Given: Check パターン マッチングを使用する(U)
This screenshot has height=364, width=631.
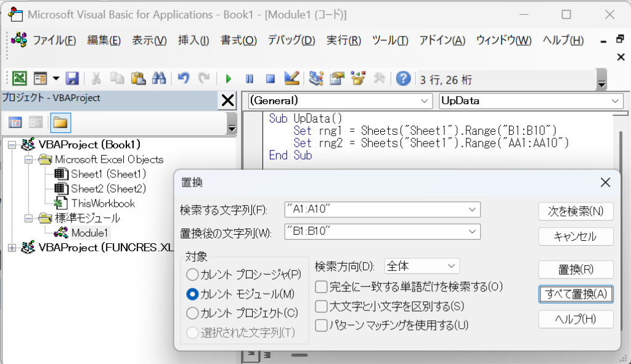Looking at the screenshot, I should [321, 325].
